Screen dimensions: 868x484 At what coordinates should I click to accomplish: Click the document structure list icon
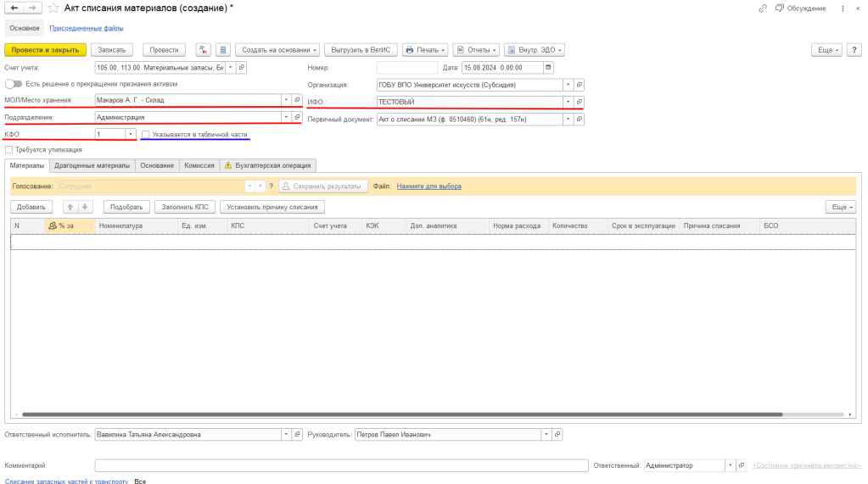pos(222,50)
